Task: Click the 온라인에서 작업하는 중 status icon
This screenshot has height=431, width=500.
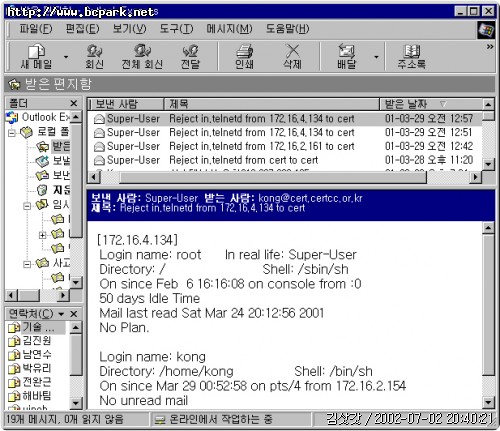Action: pos(160,420)
